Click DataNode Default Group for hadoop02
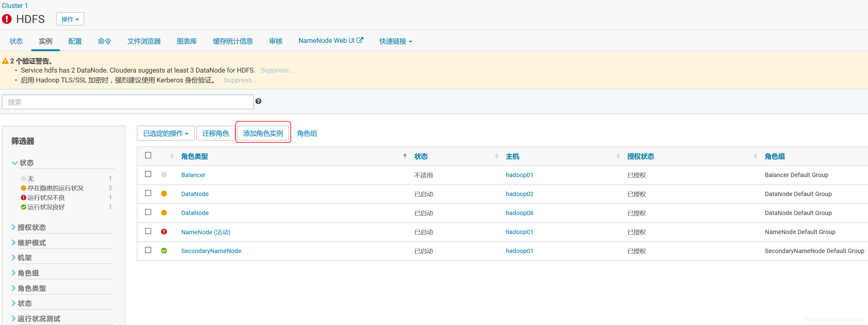The width and height of the screenshot is (868, 325). point(798,194)
